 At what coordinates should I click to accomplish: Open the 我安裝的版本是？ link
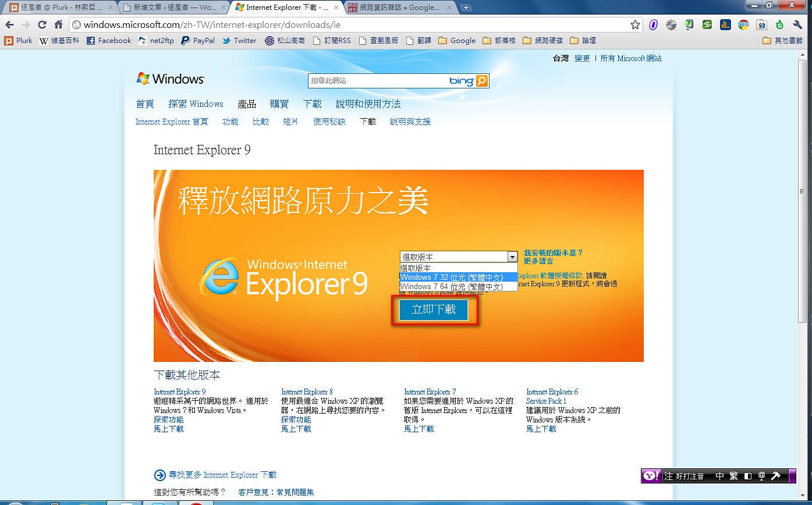pos(553,253)
